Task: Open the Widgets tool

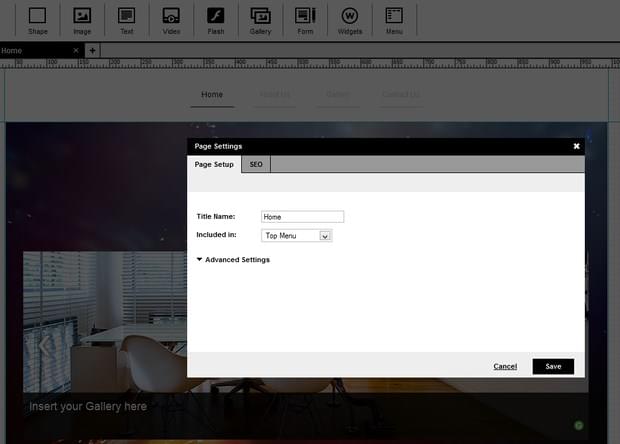Action: 350,21
